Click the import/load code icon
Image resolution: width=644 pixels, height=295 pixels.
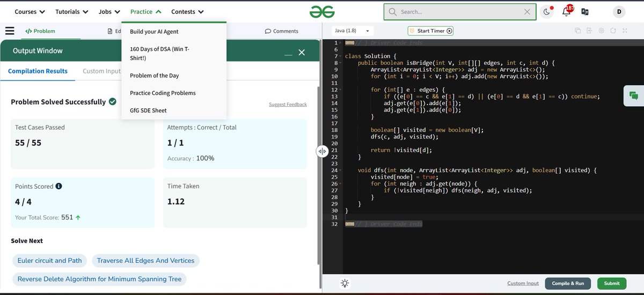tap(589, 31)
